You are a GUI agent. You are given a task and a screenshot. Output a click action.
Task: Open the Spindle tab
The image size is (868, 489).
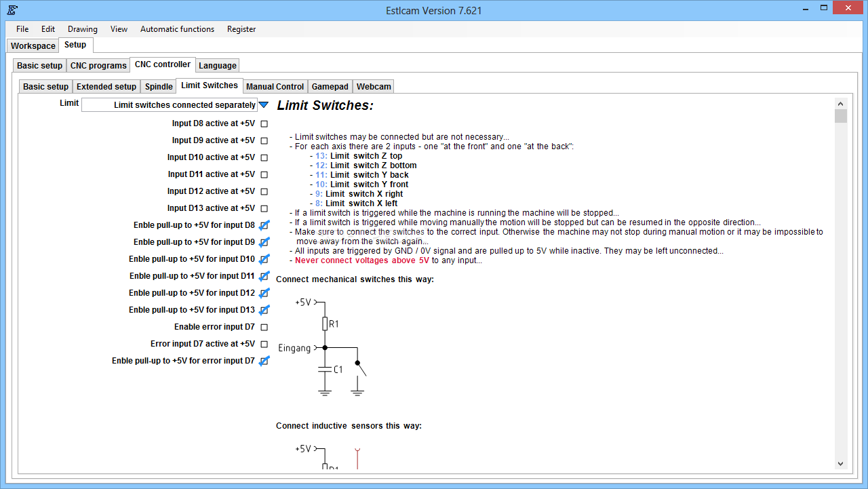[x=159, y=87]
